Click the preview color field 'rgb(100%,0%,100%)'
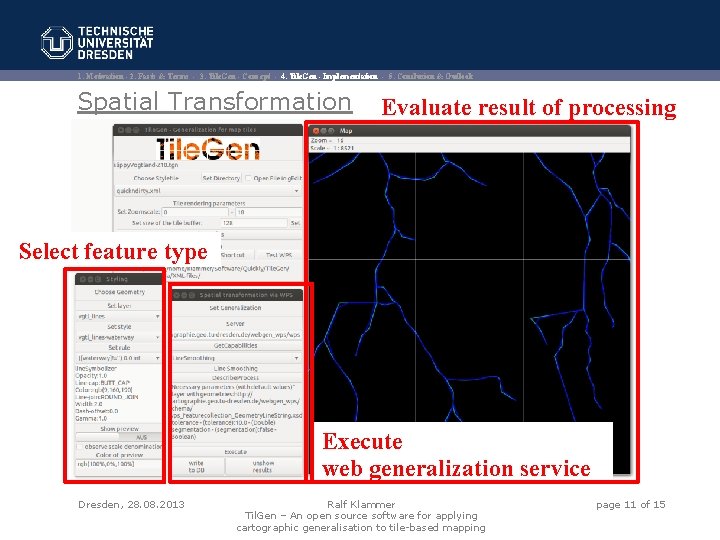 [119, 464]
